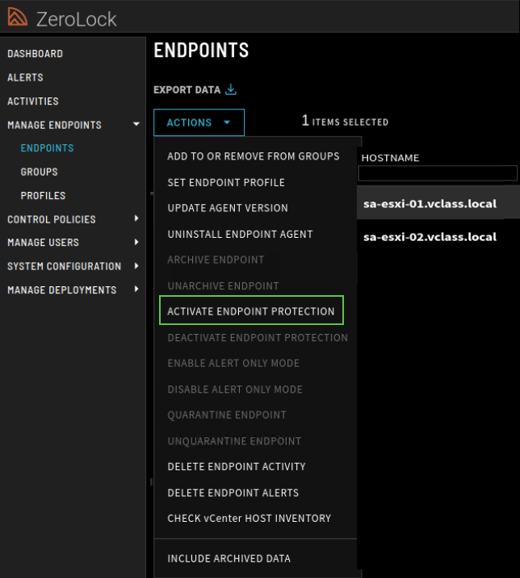Choose Uninstall Endpoint Agent action
The height and width of the screenshot is (578, 520).
tap(240, 234)
